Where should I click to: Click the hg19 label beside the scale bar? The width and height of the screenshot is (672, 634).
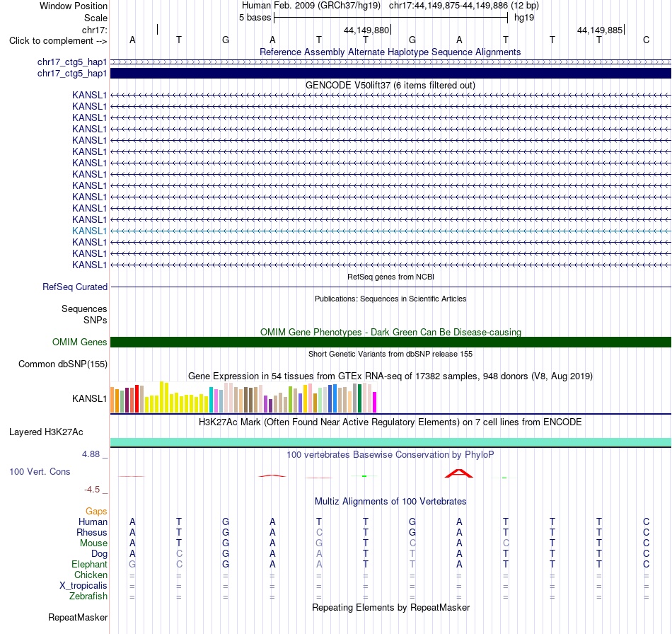pos(524,18)
